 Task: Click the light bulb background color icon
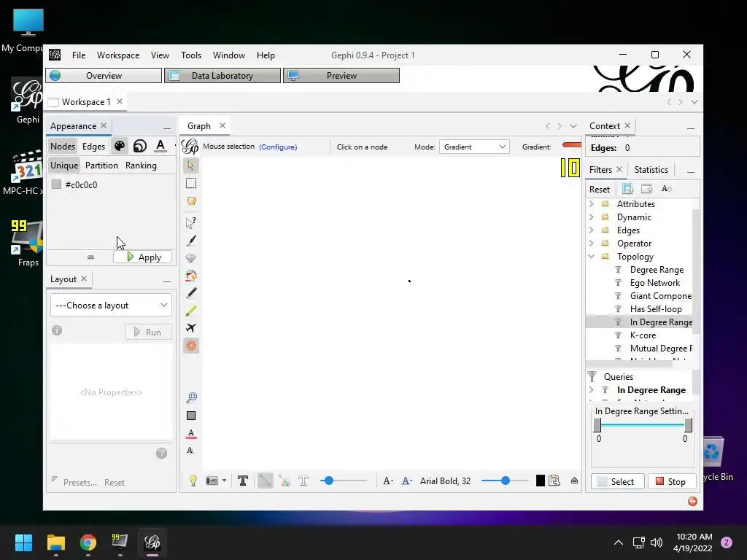[x=193, y=481]
